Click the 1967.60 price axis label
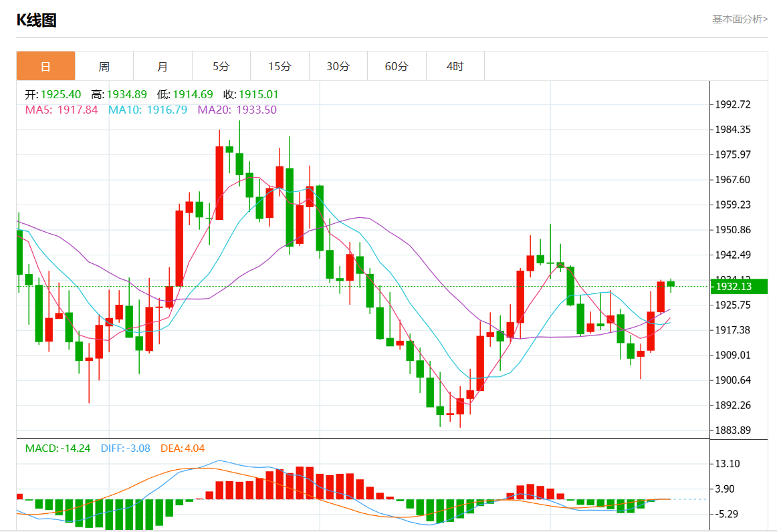This screenshot has height=532, width=777. (x=732, y=180)
